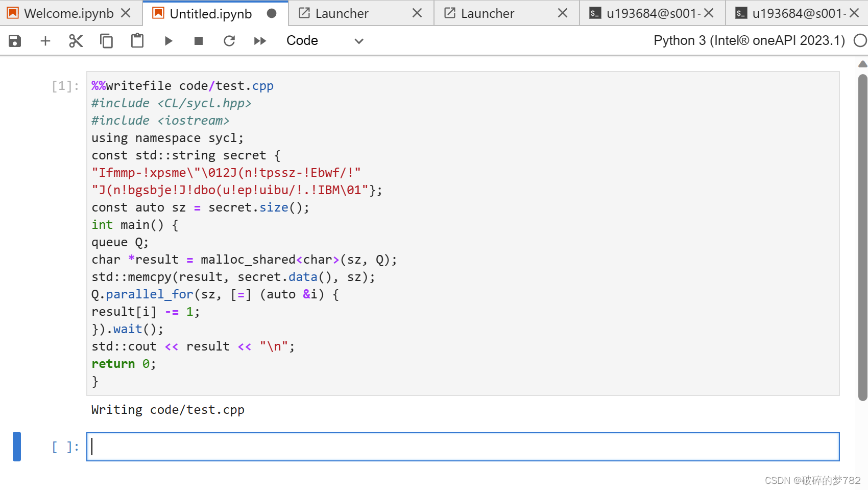Click the first code cell with test.cpp
Viewport: 868px width, 490px height.
coord(463,234)
